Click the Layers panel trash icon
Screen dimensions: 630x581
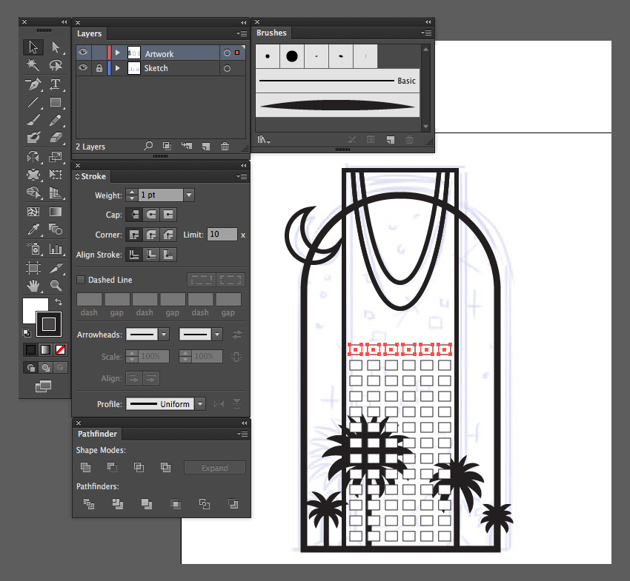[x=225, y=146]
